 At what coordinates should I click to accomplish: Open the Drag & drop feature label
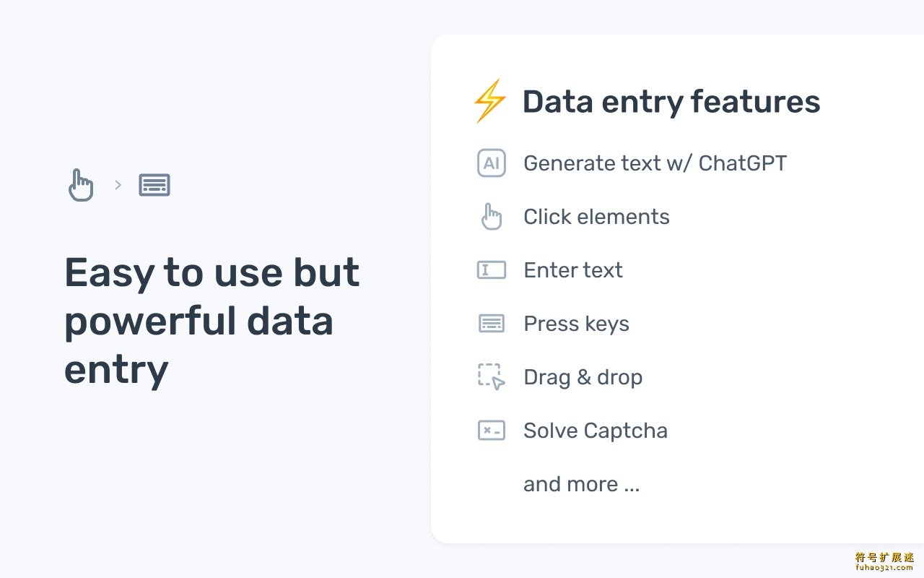click(x=583, y=377)
